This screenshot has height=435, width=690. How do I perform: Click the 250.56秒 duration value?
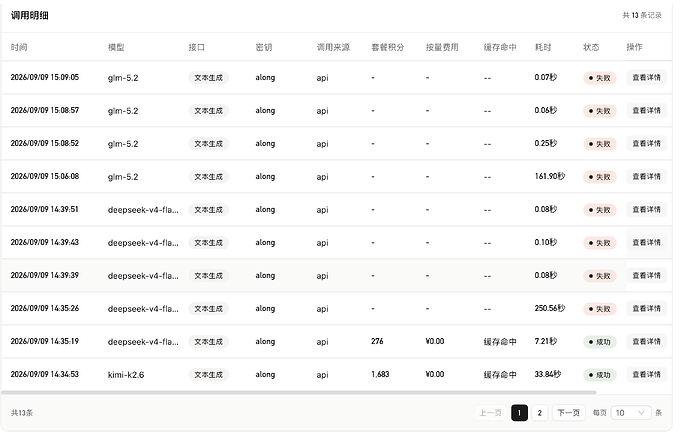(x=550, y=308)
